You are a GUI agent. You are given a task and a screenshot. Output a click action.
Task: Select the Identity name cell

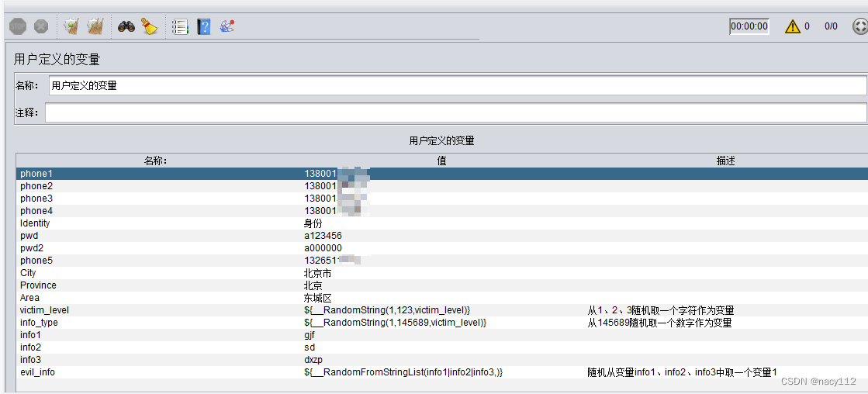(157, 223)
